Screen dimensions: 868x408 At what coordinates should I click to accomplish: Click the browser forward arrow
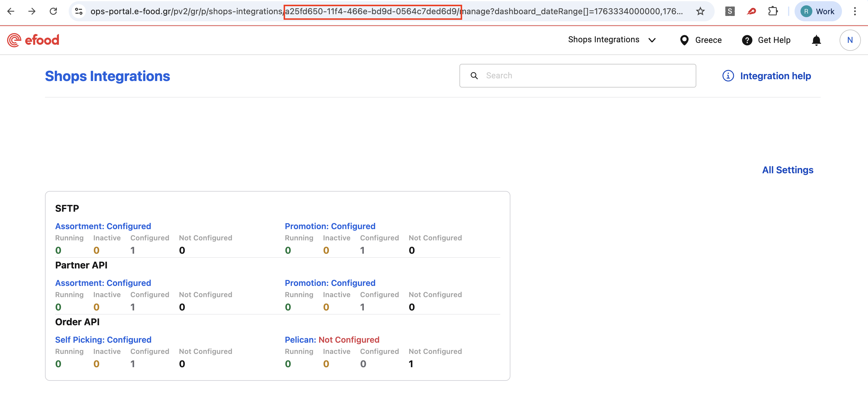(32, 12)
